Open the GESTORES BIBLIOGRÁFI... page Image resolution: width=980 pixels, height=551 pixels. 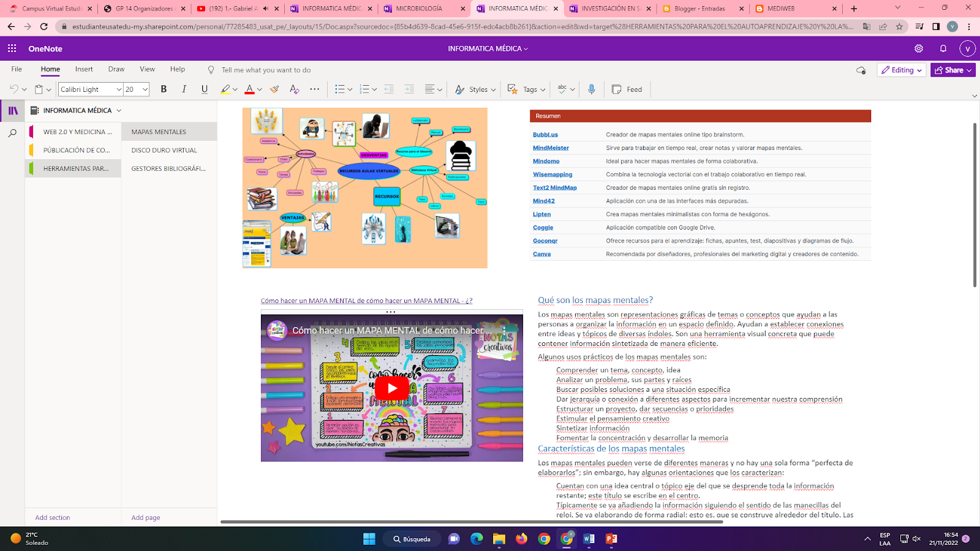[x=169, y=168]
